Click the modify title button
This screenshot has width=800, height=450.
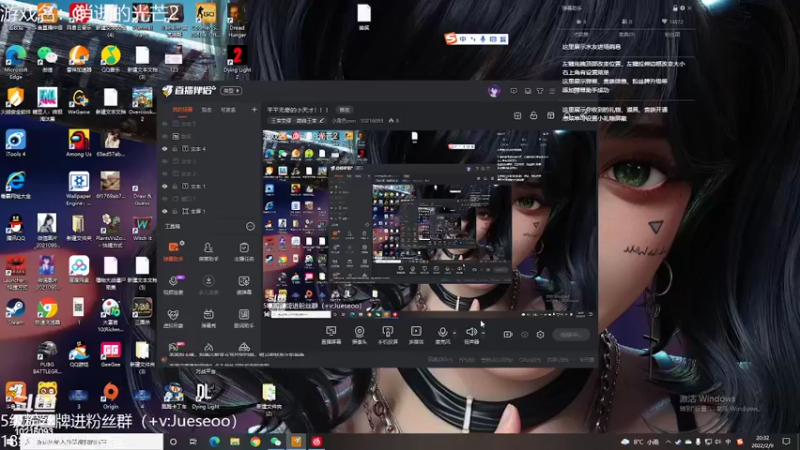point(345,110)
